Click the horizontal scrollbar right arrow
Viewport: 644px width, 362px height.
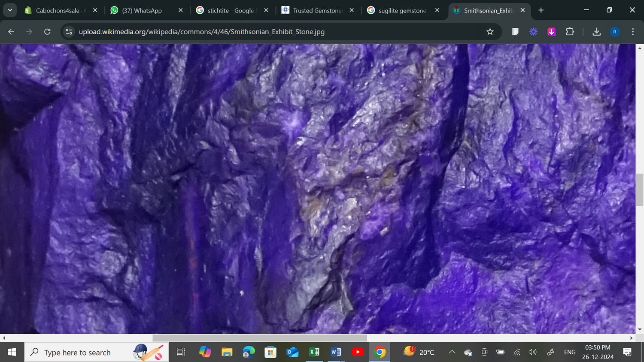(x=632, y=338)
